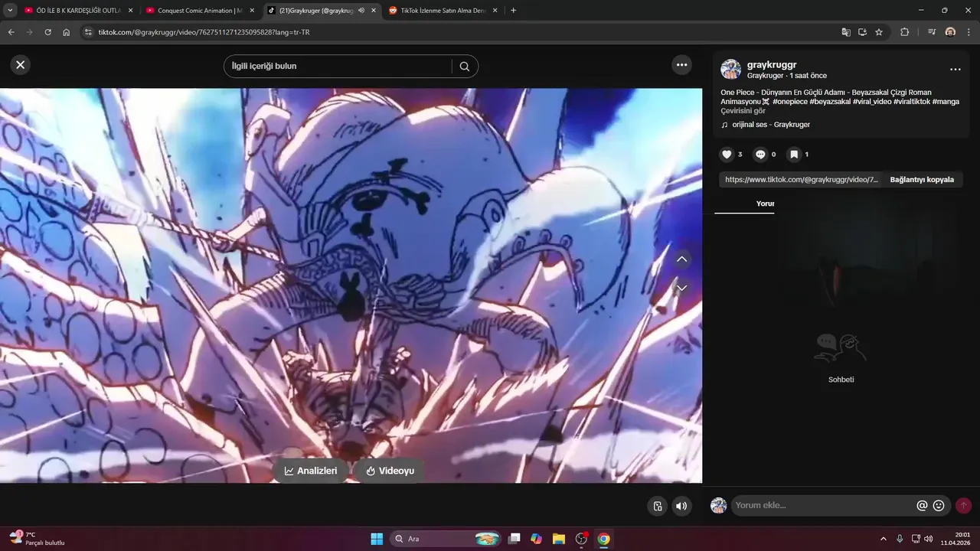Open the #manga hashtag
The height and width of the screenshot is (551, 980).
[946, 102]
